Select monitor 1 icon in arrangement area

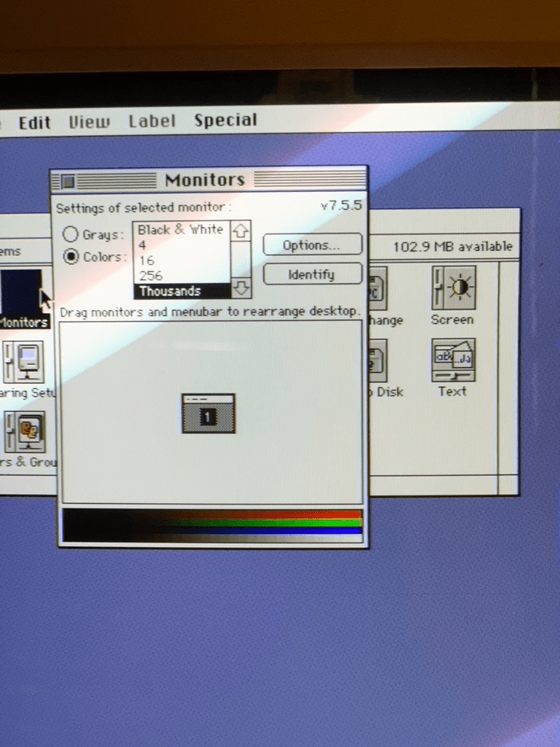pos(209,414)
